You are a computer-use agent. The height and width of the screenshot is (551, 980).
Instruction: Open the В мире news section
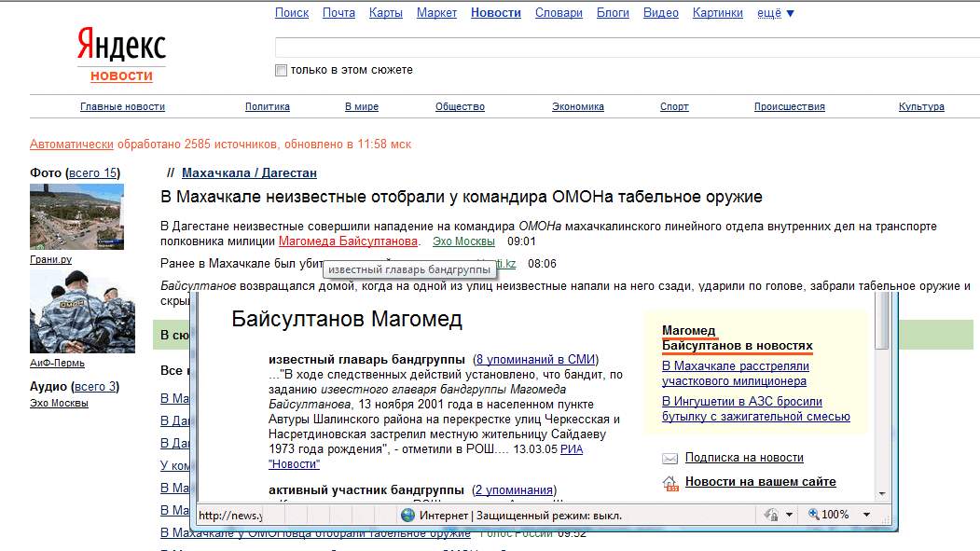point(362,107)
